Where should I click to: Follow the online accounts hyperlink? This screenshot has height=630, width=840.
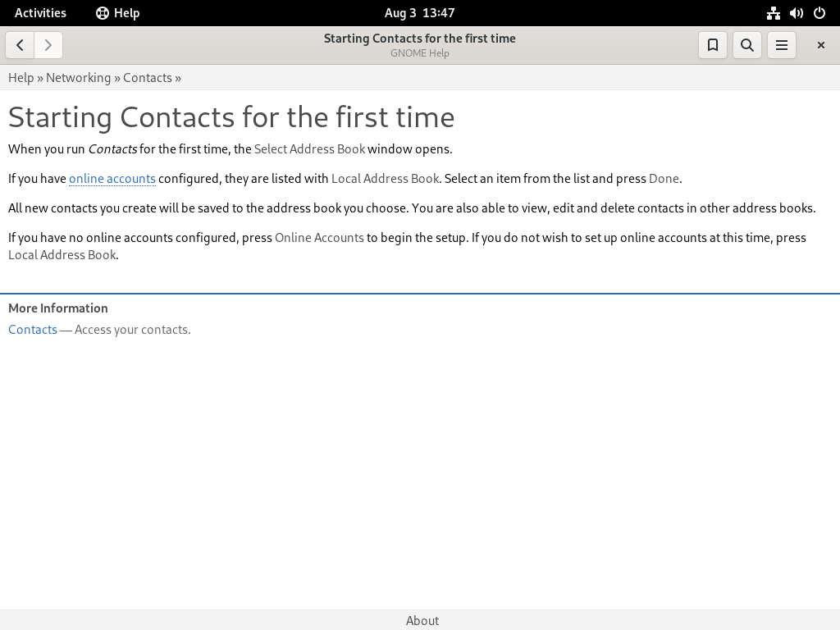112,178
